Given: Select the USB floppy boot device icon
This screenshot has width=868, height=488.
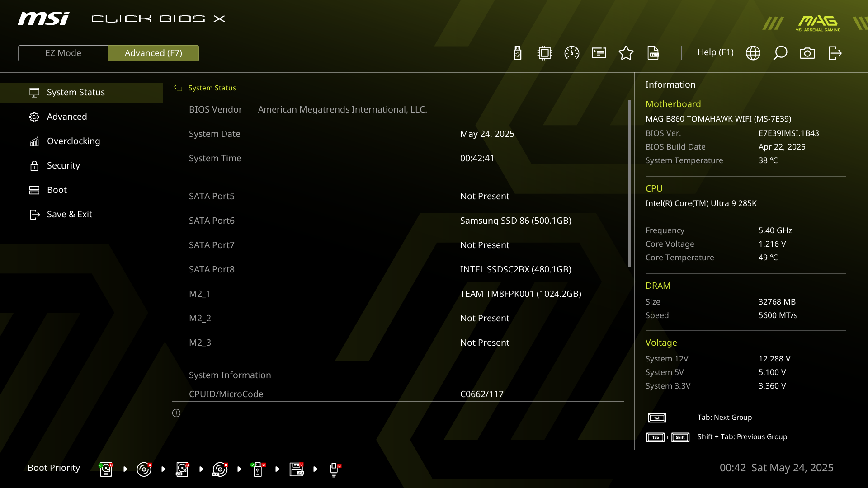Looking at the screenshot, I should (297, 469).
